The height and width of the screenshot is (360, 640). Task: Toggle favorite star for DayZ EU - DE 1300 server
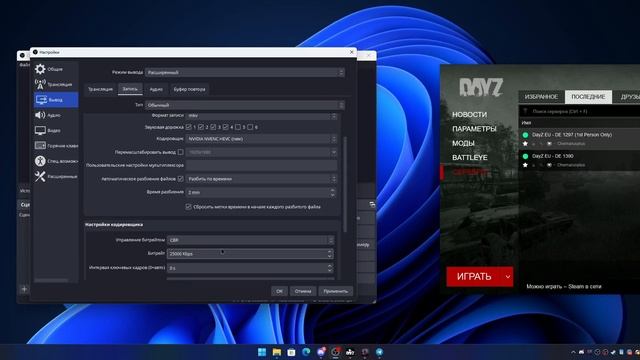pos(525,165)
